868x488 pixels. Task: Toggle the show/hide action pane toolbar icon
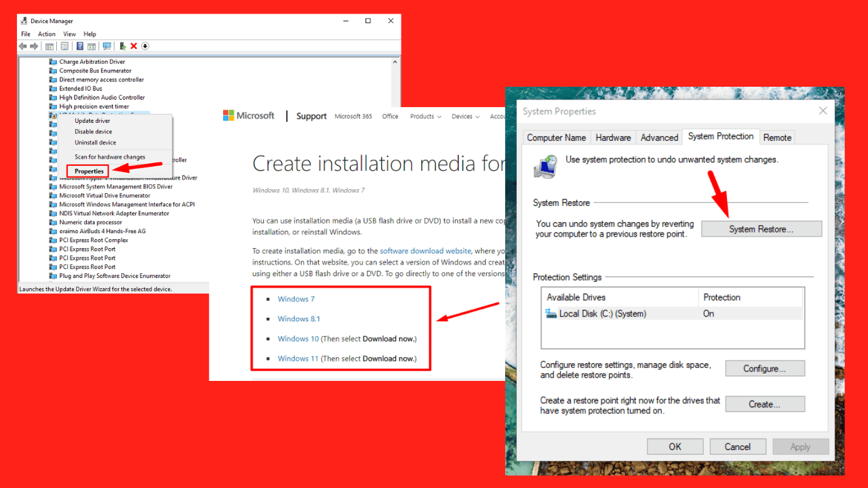pos(92,46)
